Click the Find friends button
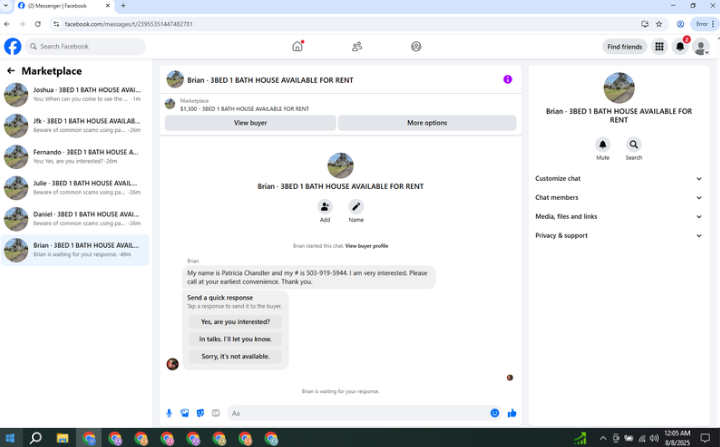 (x=624, y=46)
